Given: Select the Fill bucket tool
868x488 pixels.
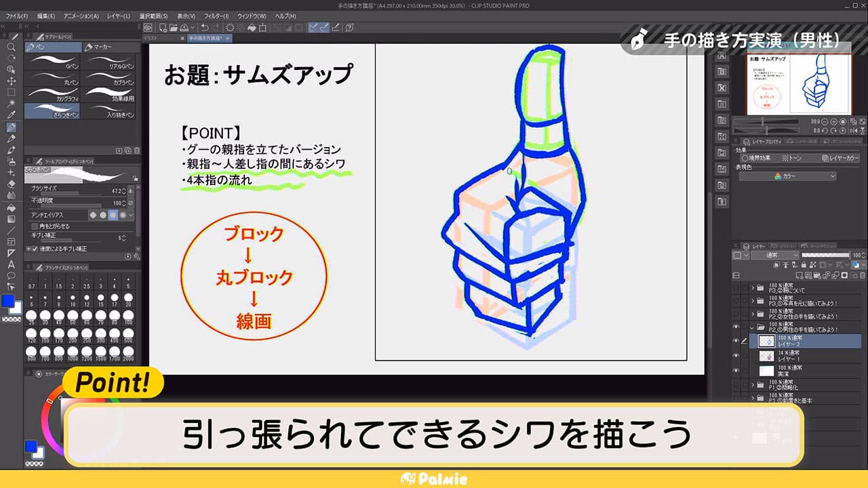Looking at the screenshot, I should pos(11,207).
